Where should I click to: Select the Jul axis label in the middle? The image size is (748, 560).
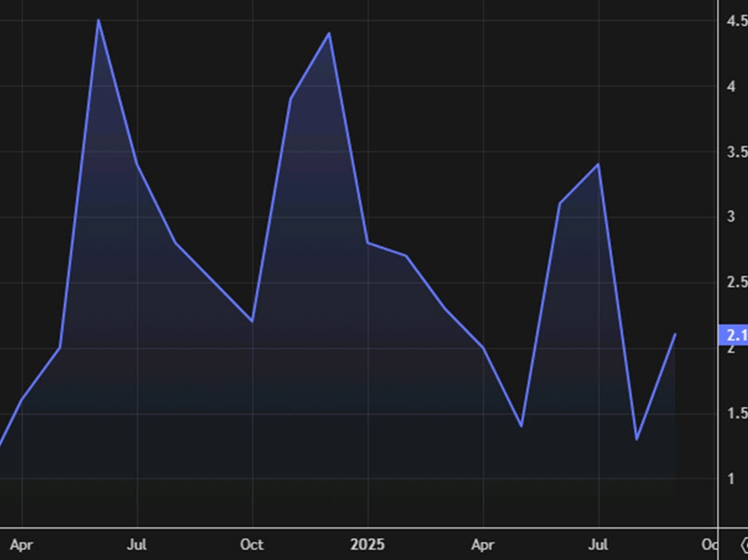pyautogui.click(x=137, y=545)
